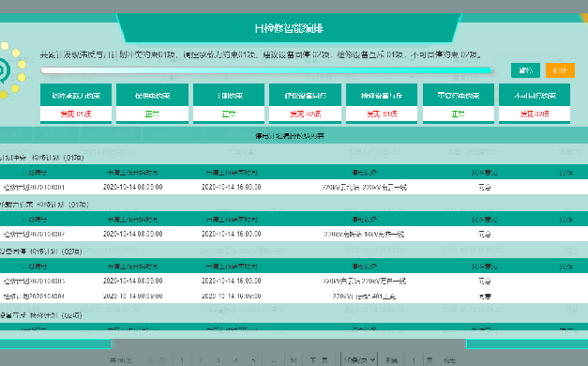Viewport: 588px width, 366px height.
Task: Click the 同意 cell in plan 2020104001 row
Action: (x=485, y=187)
